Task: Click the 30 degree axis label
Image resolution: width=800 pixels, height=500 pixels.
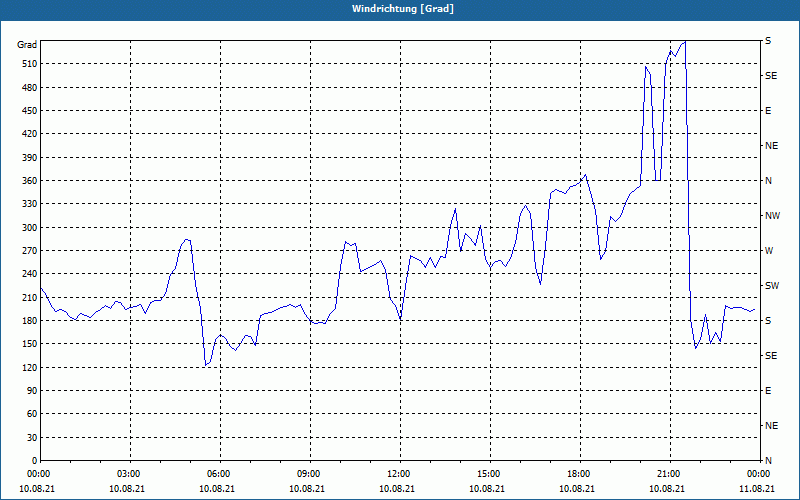Action: tap(32, 437)
